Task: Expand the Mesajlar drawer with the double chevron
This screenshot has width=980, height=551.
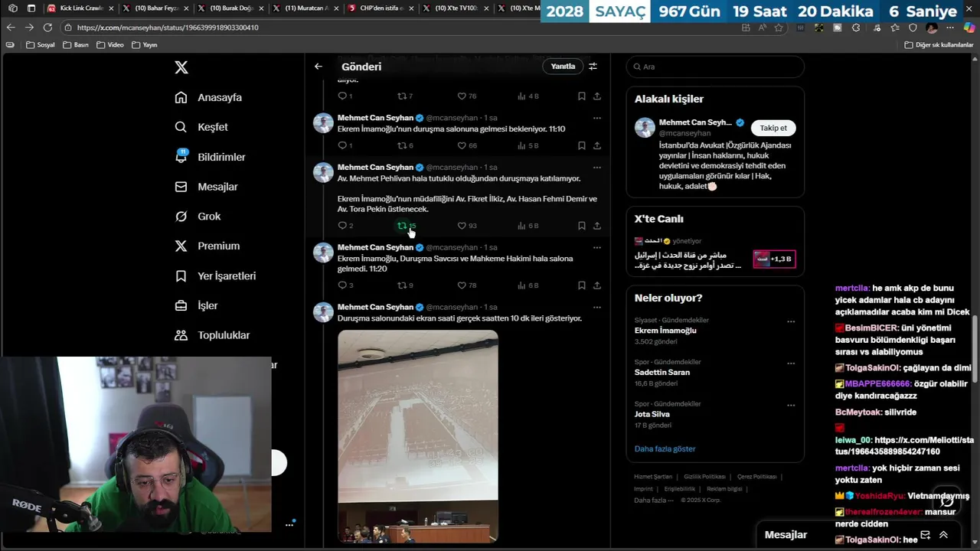Action: pos(943,535)
